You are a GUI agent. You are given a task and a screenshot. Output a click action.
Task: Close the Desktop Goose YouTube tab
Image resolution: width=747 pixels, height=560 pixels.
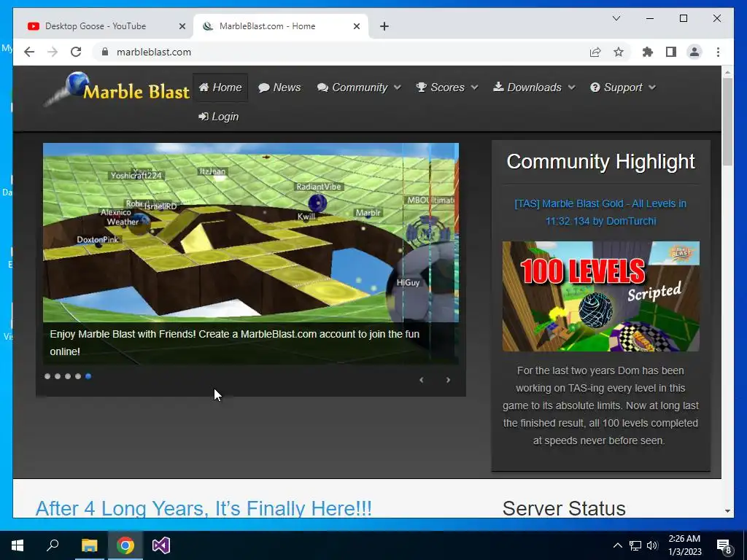point(182,26)
